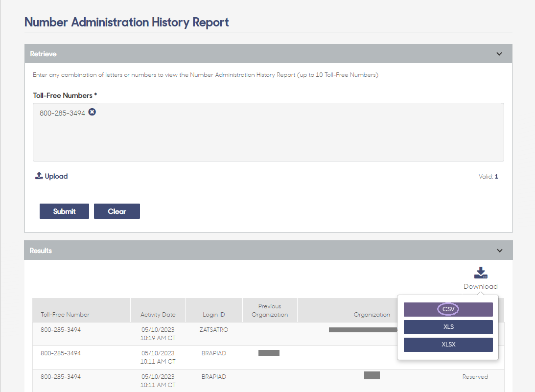Click the Retrieve panel header title

pos(44,54)
